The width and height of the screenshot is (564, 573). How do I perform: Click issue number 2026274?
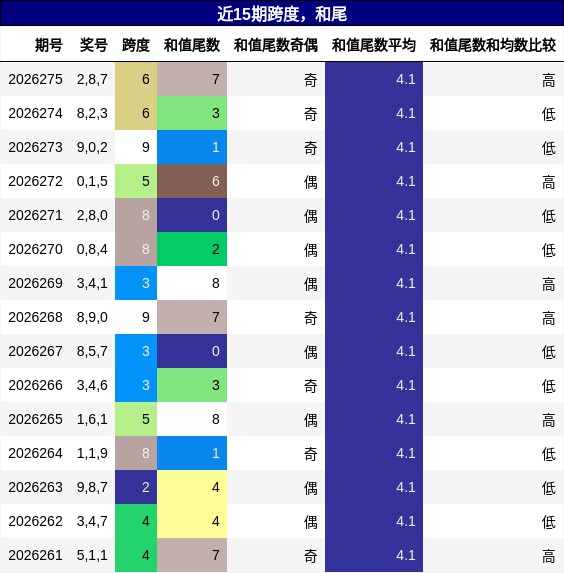[35, 113]
